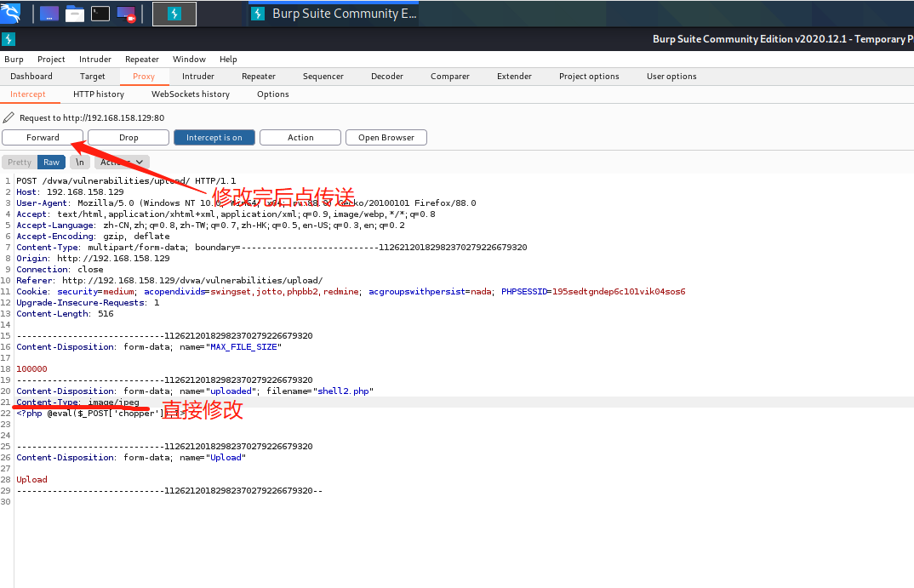This screenshot has width=914, height=588.
Task: Click the Accept-Language header line
Action: pyautogui.click(x=210, y=225)
